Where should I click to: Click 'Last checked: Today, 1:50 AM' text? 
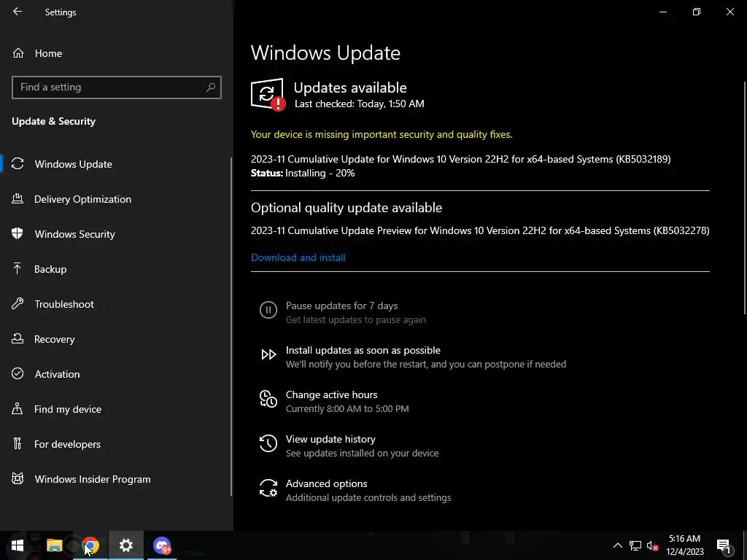click(359, 104)
